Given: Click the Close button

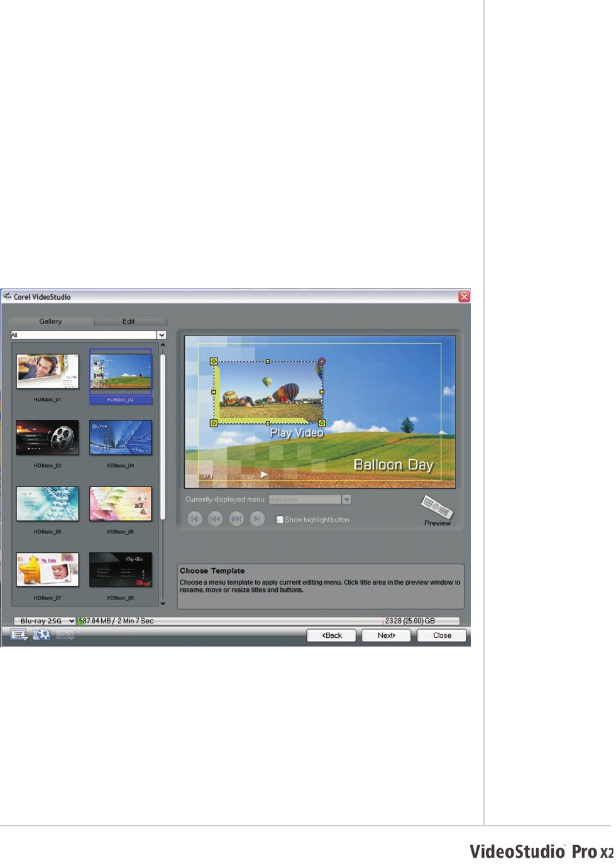Looking at the screenshot, I should 442,635.
